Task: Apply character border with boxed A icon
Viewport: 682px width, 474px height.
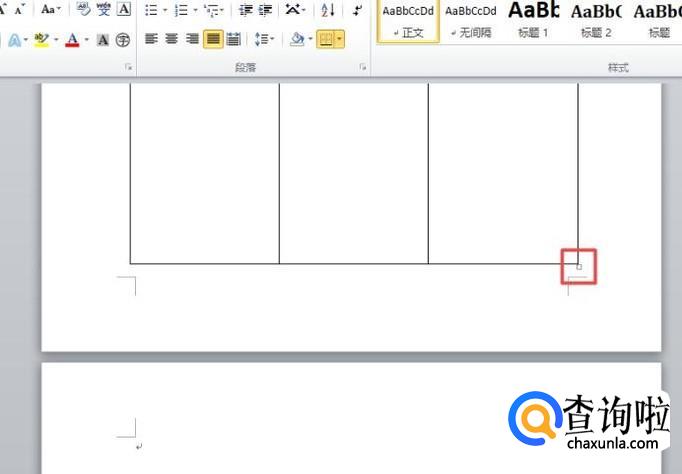Action: (124, 9)
